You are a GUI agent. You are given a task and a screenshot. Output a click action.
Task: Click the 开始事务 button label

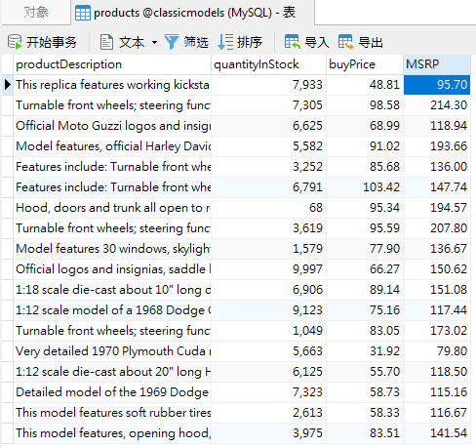52,42
